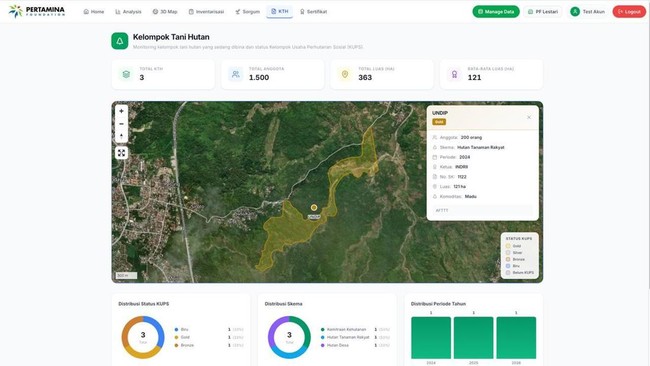Click the Belum KUPS legend swatch
650x366 pixels.
(x=508, y=272)
